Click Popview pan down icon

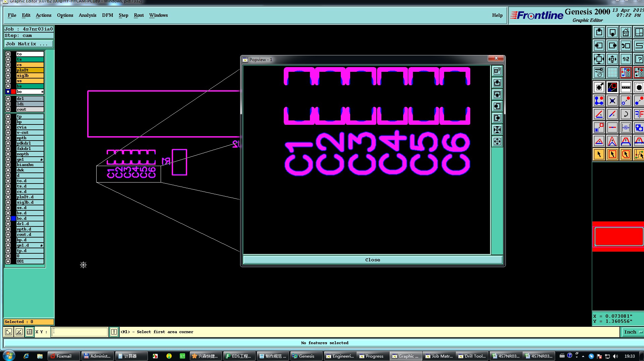[497, 94]
